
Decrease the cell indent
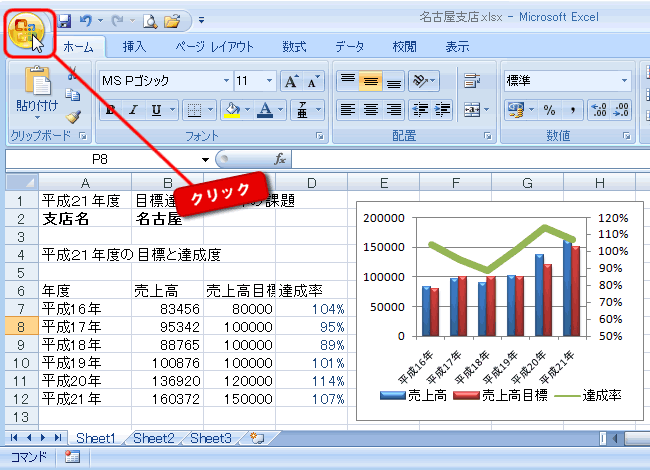point(420,110)
